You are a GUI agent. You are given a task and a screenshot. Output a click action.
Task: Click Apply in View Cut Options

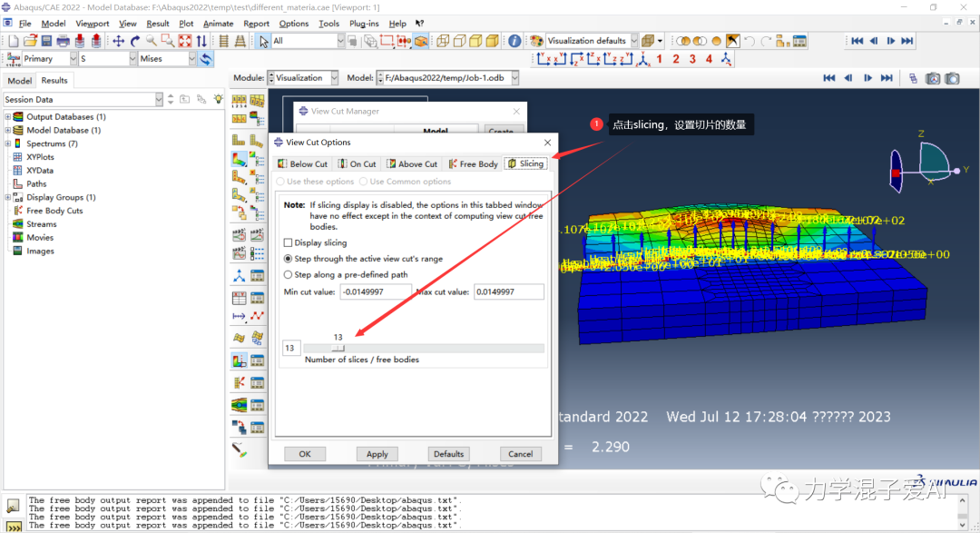tap(377, 454)
